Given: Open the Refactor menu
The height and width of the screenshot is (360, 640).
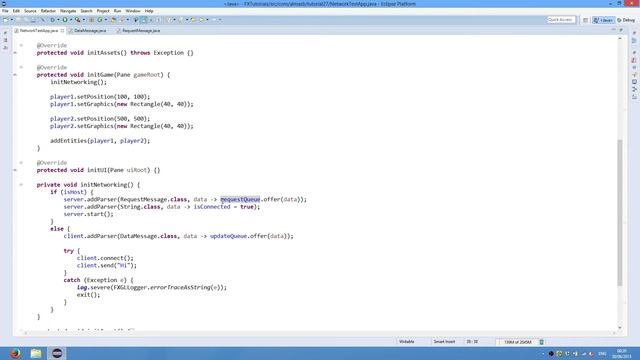Looking at the screenshot, I should point(48,11).
